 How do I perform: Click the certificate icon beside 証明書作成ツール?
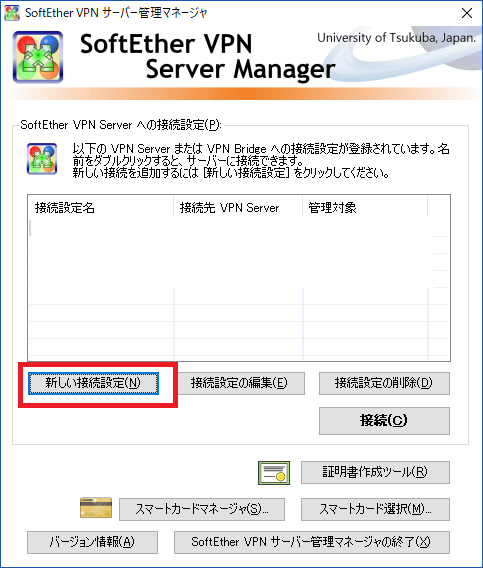(x=274, y=473)
